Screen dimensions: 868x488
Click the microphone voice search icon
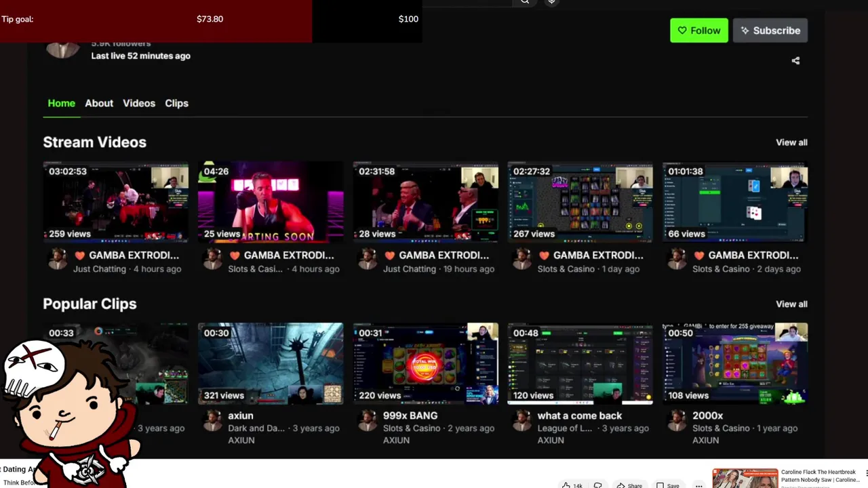pos(551,2)
